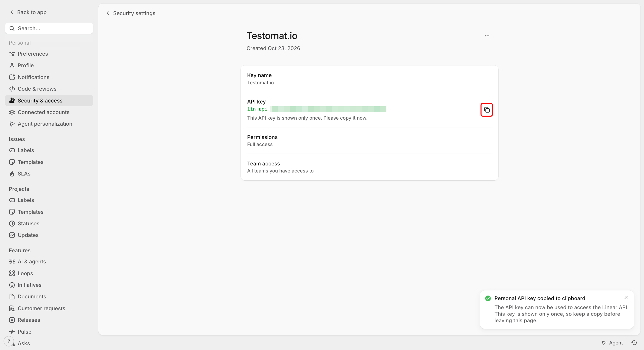Open Agent personalization page
The width and height of the screenshot is (644, 350).
[49, 124]
